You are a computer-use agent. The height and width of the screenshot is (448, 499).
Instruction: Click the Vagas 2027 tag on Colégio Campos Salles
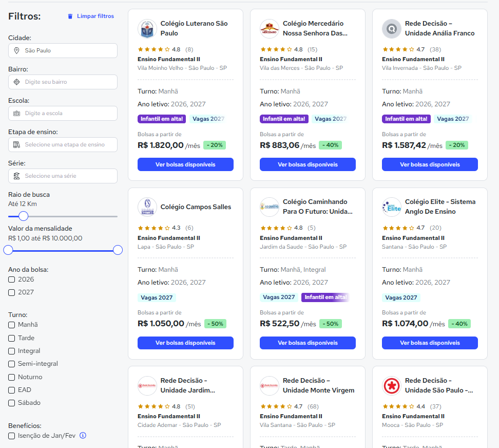(157, 297)
